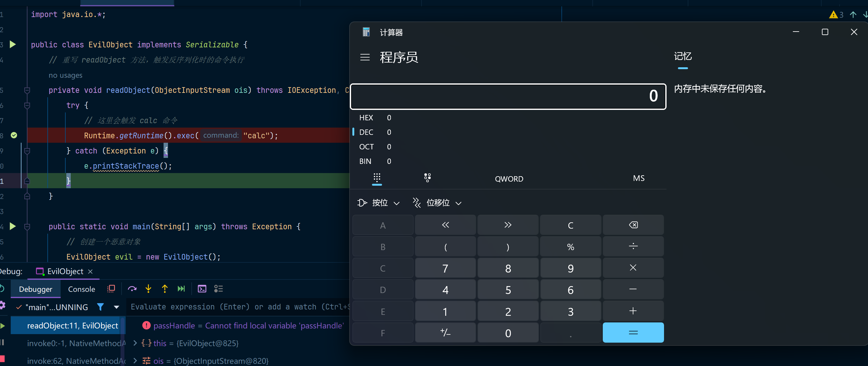Run main method from gutter arrow
Image resolution: width=868 pixels, height=366 pixels.
(x=13, y=226)
